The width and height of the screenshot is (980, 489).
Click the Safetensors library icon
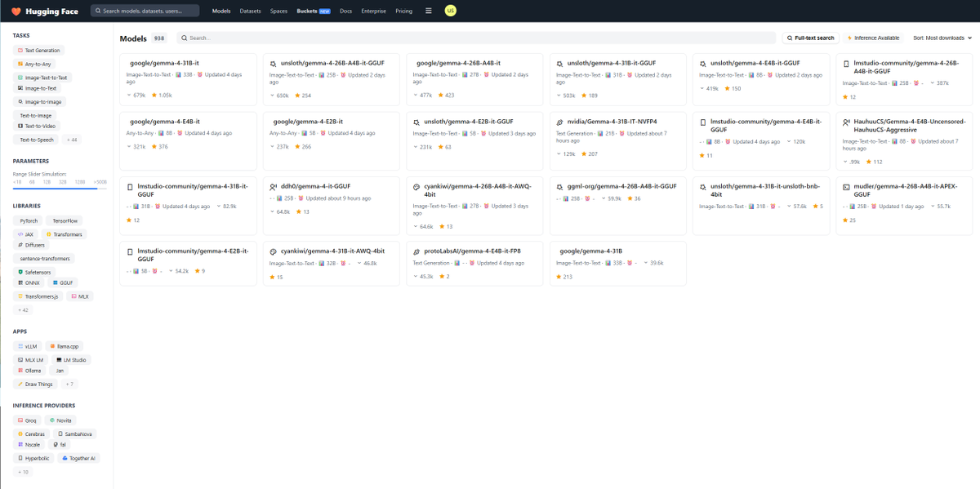(20, 271)
